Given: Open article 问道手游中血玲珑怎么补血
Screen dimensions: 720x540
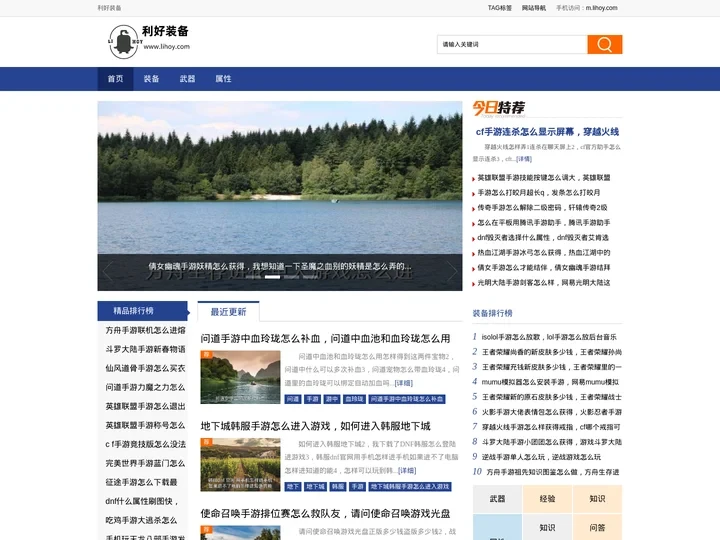Looking at the screenshot, I should 325,338.
